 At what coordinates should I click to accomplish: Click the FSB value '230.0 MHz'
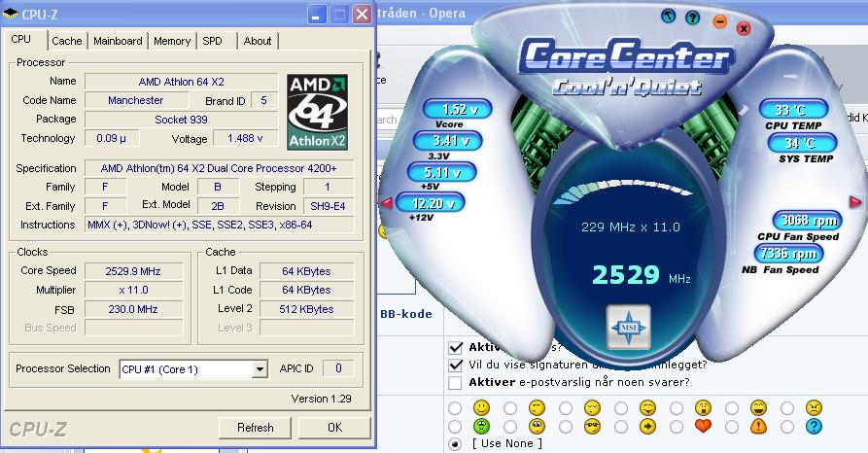pos(133,309)
